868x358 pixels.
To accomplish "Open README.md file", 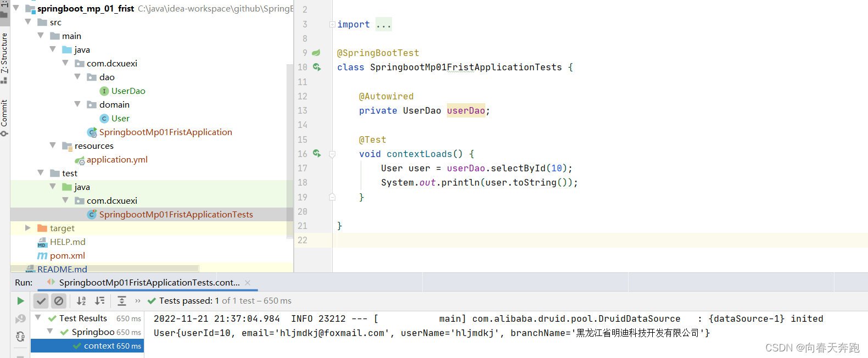I will pos(62,269).
